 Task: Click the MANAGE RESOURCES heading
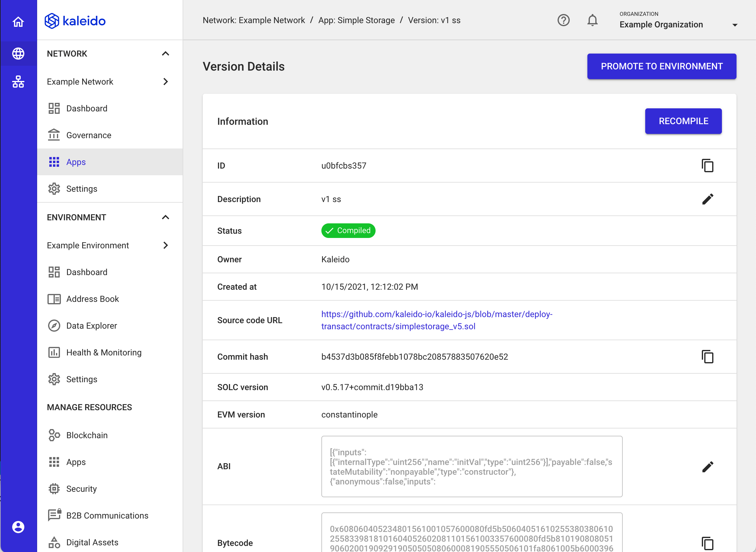pyautogui.click(x=89, y=407)
